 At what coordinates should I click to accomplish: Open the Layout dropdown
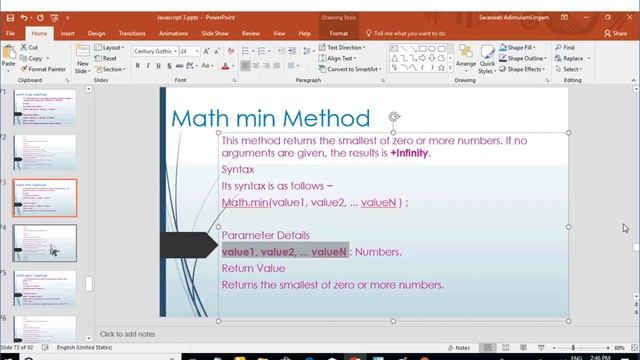[x=109, y=47]
